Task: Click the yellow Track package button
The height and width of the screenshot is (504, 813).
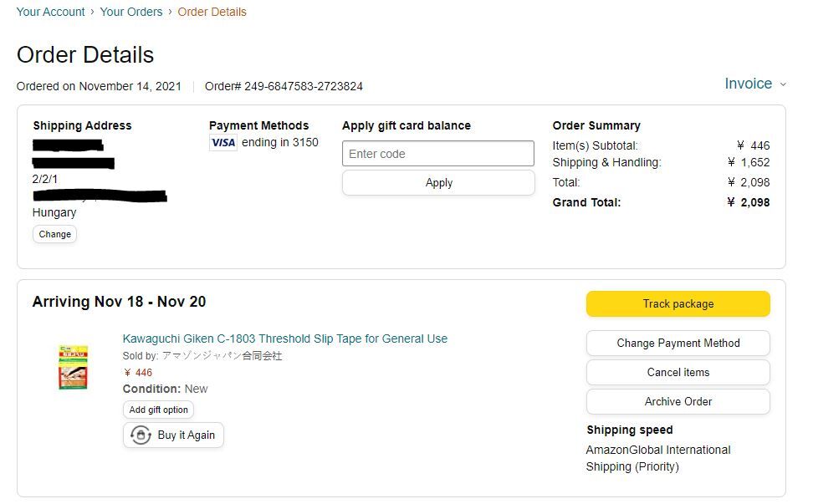Action: click(677, 304)
